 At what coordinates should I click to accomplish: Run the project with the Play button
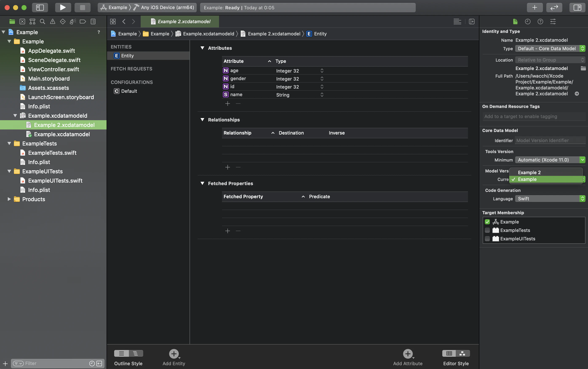pyautogui.click(x=63, y=7)
